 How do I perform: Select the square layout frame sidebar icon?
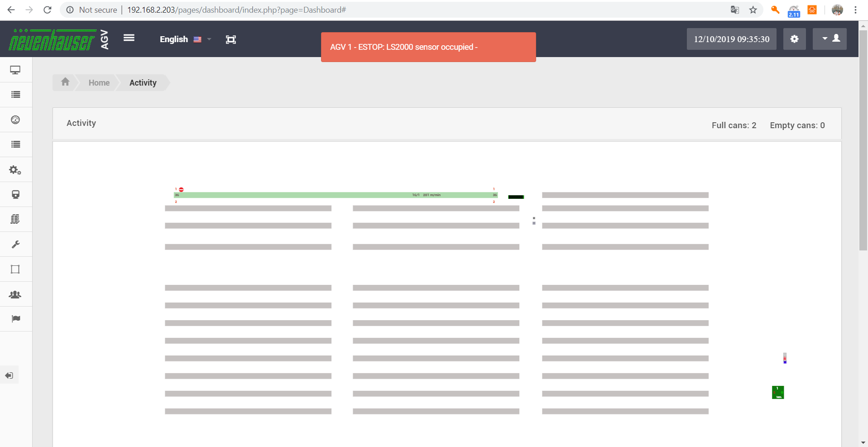pyautogui.click(x=15, y=269)
